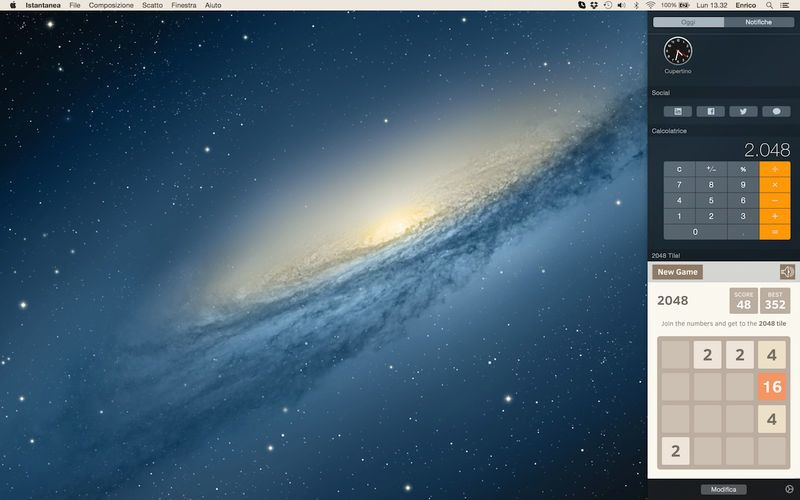Open the Wi-Fi status menu

point(650,5)
